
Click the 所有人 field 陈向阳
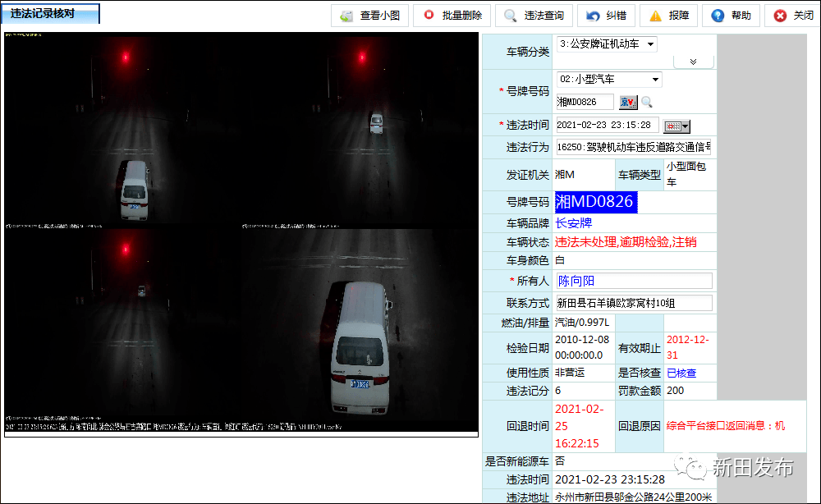tap(634, 281)
